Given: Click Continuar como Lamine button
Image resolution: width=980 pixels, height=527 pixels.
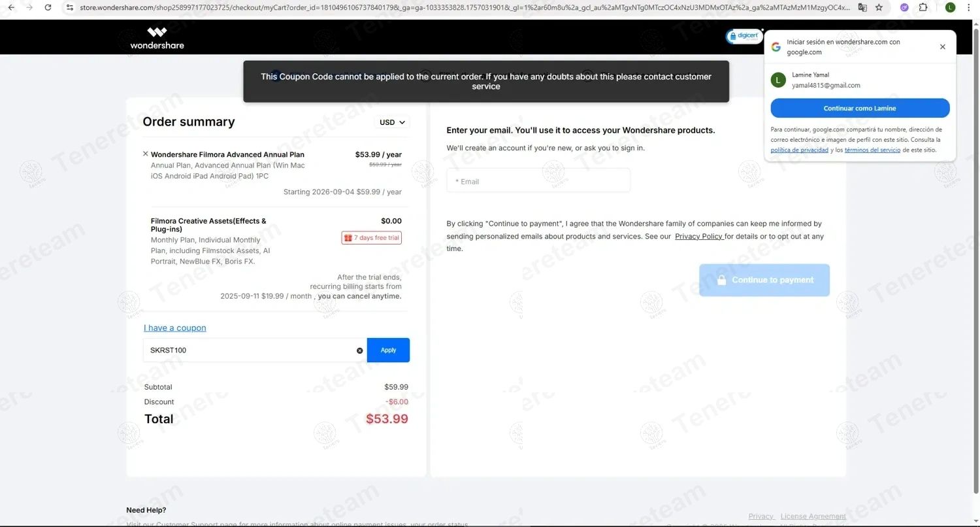Looking at the screenshot, I should (860, 108).
